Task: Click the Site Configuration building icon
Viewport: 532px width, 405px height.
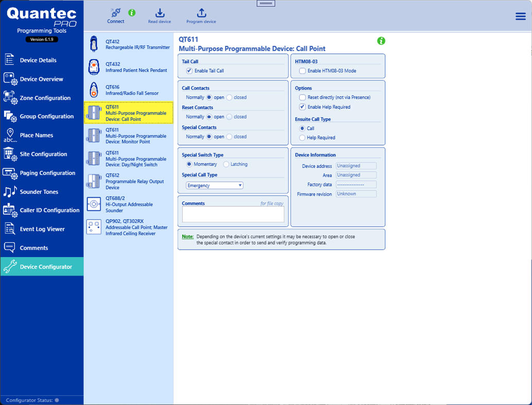Action: point(10,154)
